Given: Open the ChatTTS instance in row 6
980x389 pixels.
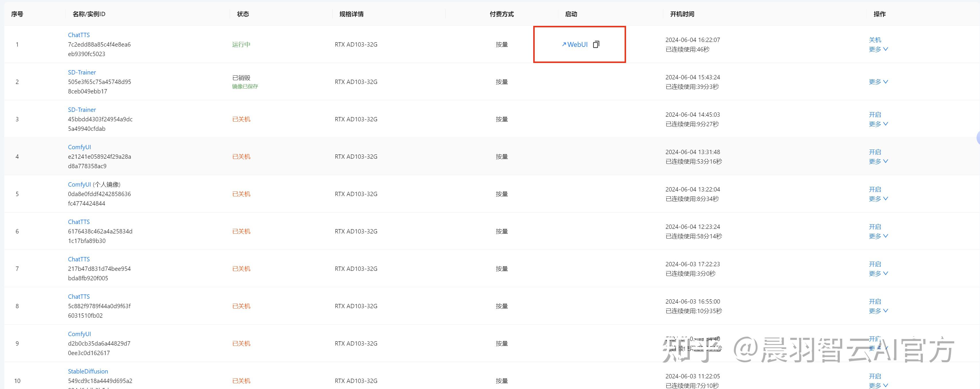Looking at the screenshot, I should click(x=79, y=222).
